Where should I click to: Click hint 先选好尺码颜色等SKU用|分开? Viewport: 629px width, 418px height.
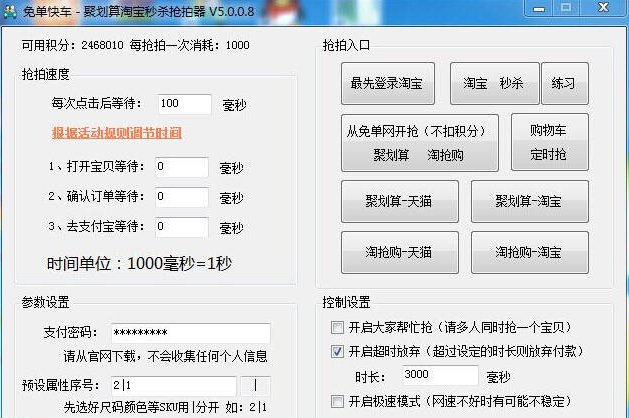pyautogui.click(x=141, y=408)
